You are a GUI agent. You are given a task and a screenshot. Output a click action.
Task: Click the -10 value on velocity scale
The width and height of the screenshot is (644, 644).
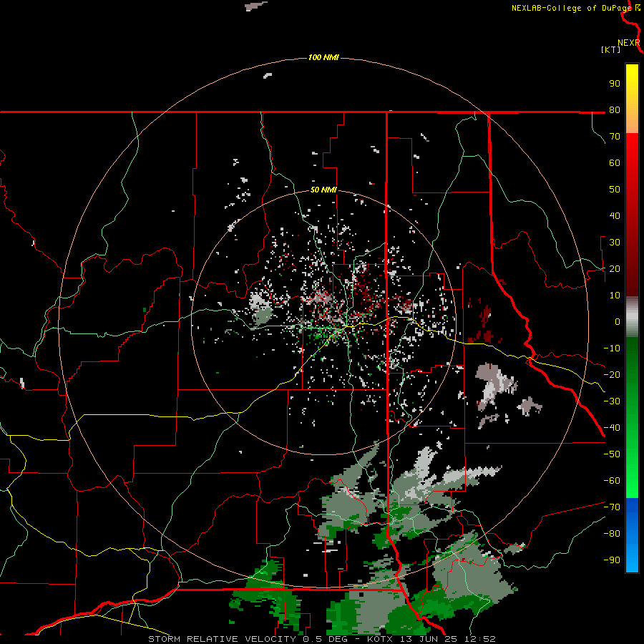[612, 348]
